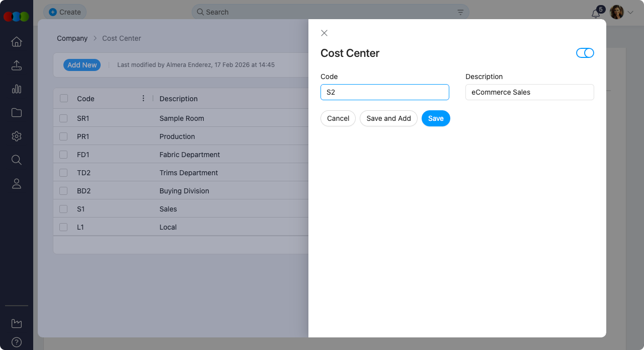This screenshot has width=644, height=350.
Task: Open the search bar filter dropdown
Action: [x=460, y=12]
